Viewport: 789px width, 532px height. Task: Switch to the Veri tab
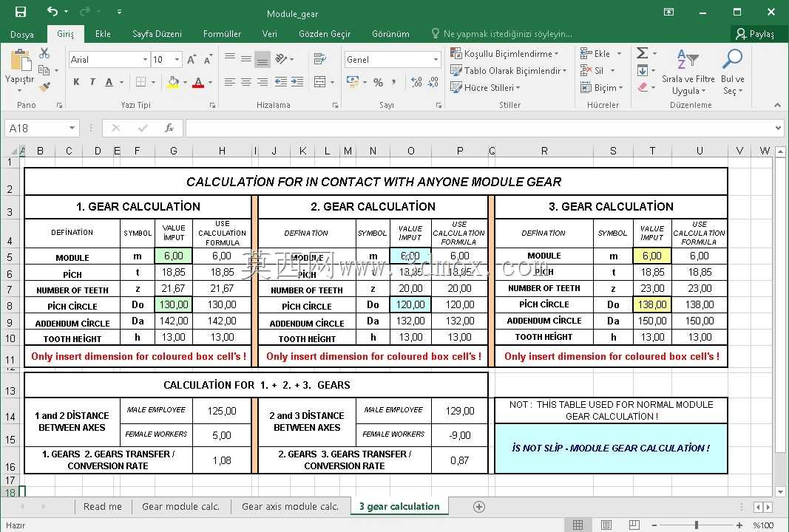coord(270,34)
